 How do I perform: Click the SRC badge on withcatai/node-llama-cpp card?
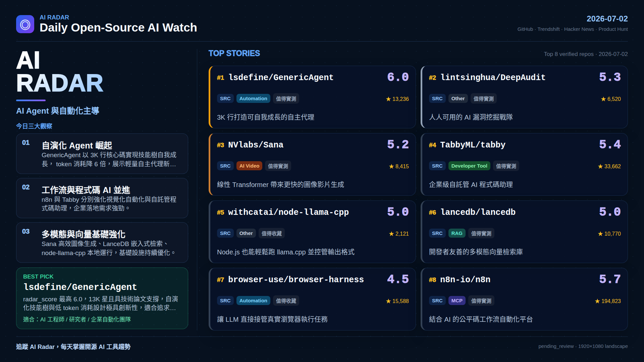coord(225,233)
